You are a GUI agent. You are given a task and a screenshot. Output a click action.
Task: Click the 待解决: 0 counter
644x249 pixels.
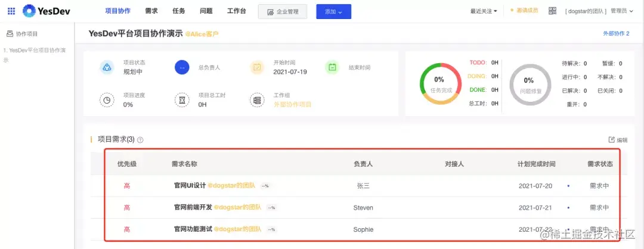pos(574,64)
